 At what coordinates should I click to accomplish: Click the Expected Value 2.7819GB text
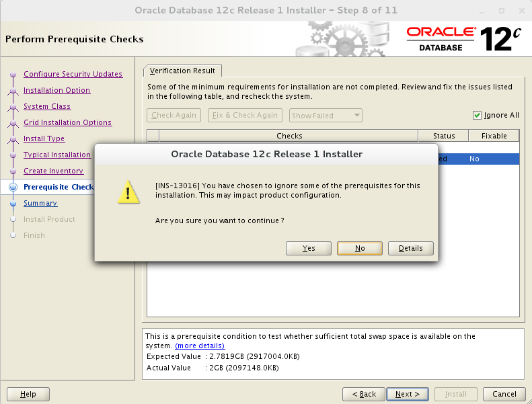pyautogui.click(x=254, y=356)
